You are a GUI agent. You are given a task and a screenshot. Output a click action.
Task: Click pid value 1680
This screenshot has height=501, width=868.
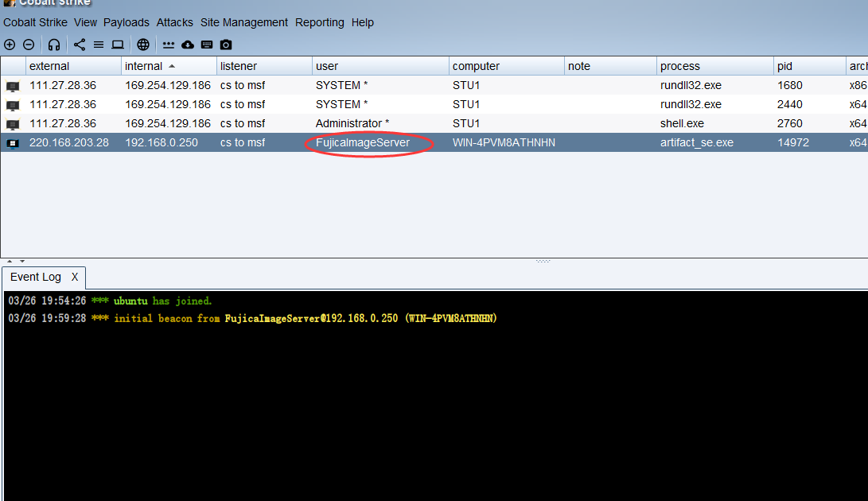point(789,85)
